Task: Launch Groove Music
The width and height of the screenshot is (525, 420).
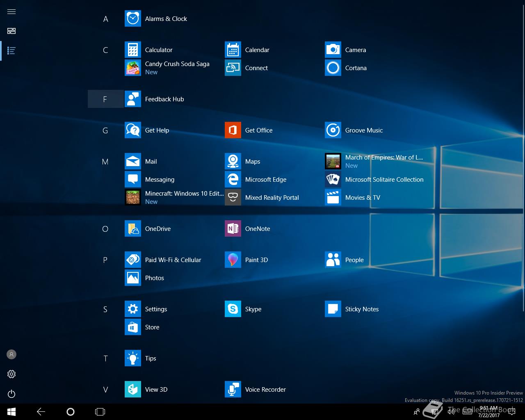Action: tap(333, 130)
